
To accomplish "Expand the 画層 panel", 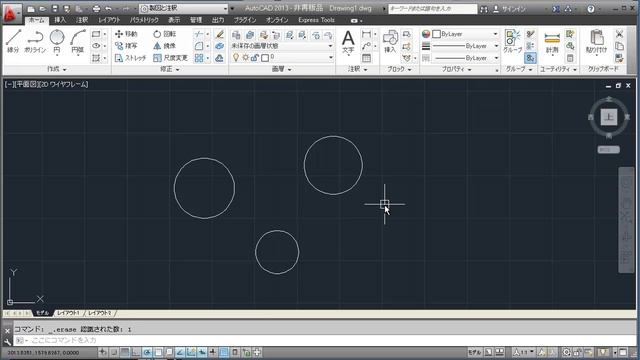I will pos(281,69).
